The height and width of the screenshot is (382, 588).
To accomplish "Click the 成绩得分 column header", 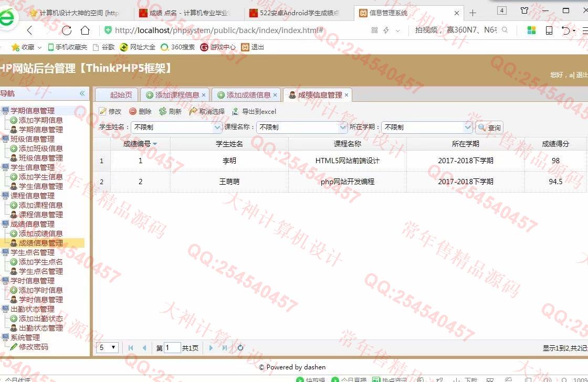I will [x=555, y=144].
